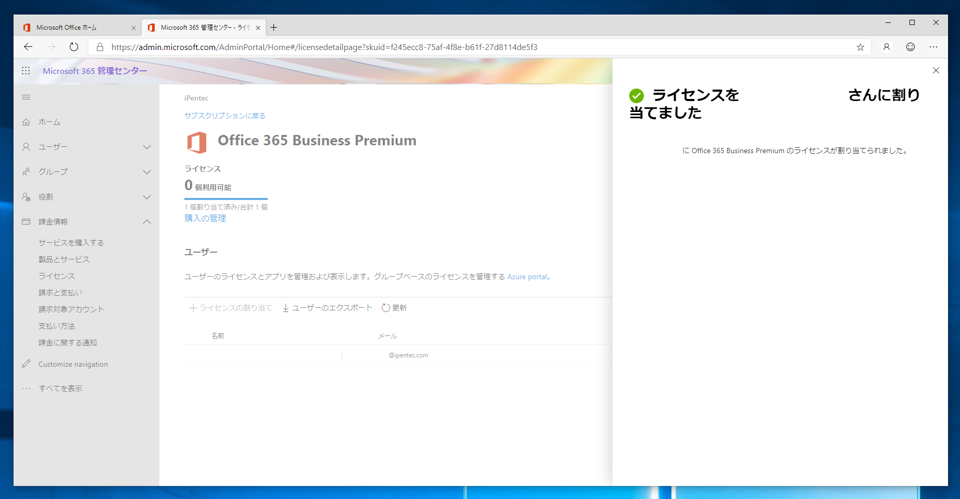Open サービスを購入する
This screenshot has height=499, width=960.
click(71, 242)
